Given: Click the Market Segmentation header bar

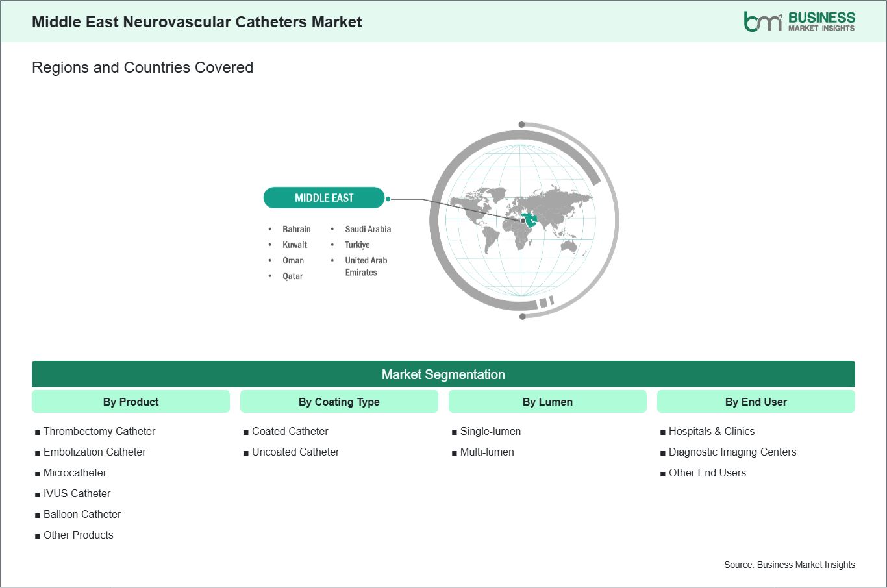Looking at the screenshot, I should click(443, 374).
